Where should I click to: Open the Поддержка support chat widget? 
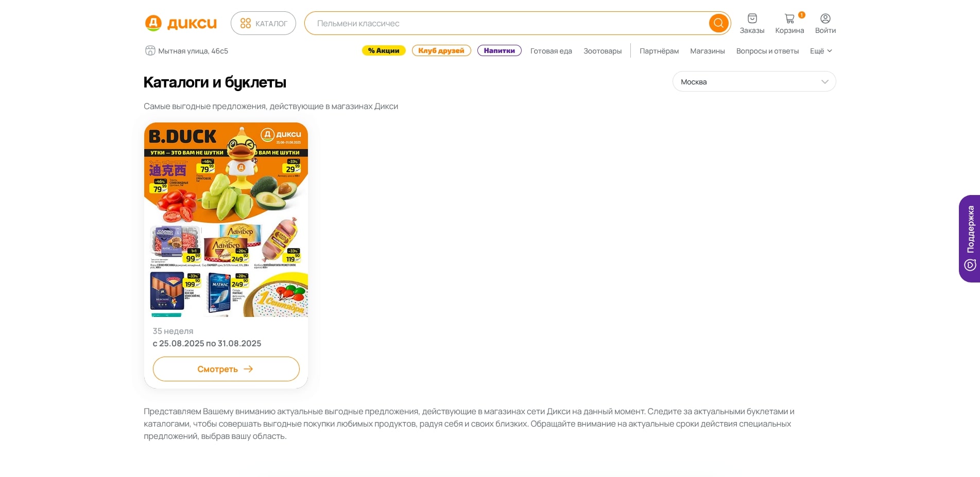[969, 238]
